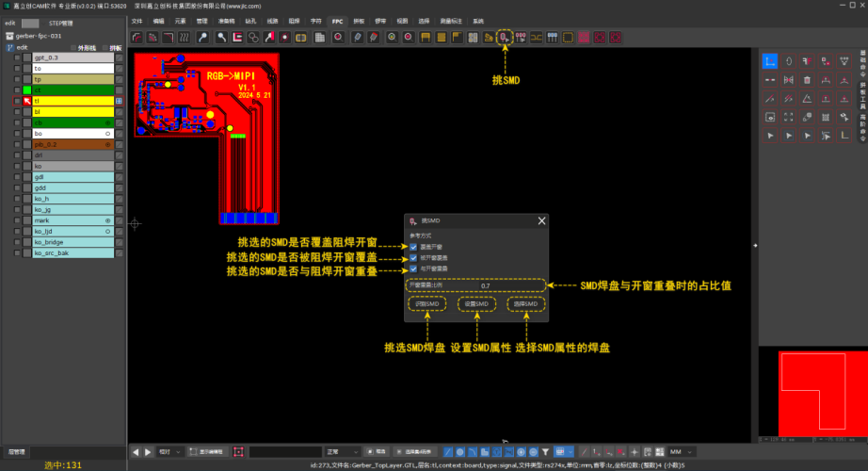This screenshot has width=868, height=471.
Task: Select the gerber-fpc-031 job item
Action: (39, 36)
